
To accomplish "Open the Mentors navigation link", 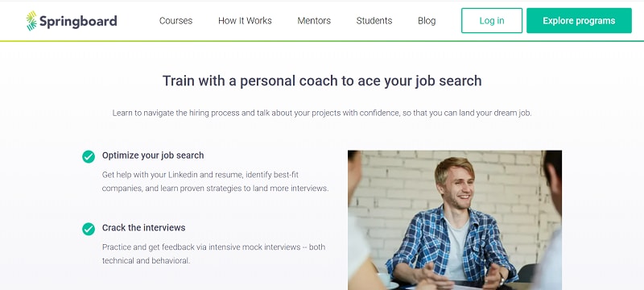I will pyautogui.click(x=314, y=20).
